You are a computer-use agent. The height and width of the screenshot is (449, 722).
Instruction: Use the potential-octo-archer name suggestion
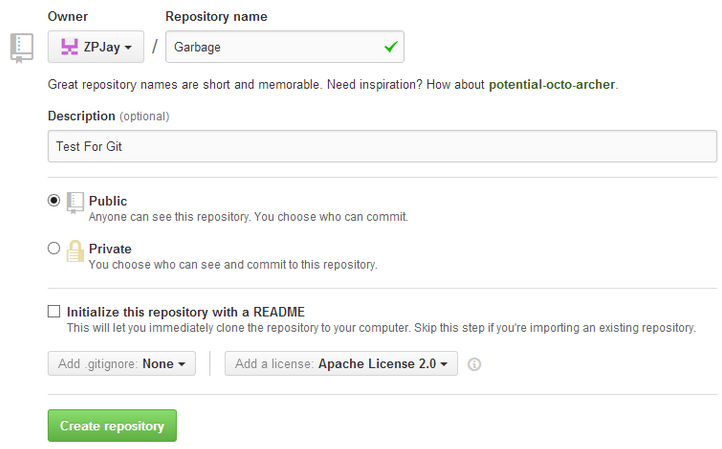[x=552, y=84]
